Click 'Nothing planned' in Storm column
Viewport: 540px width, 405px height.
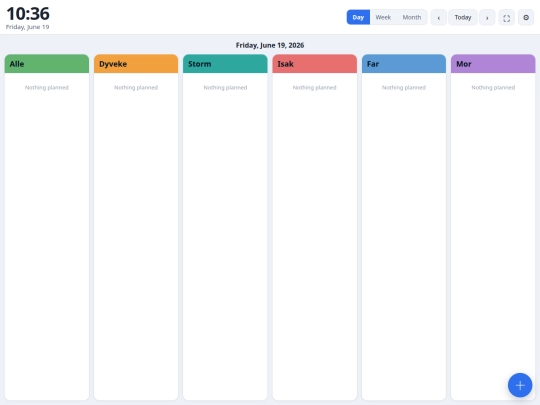(225, 87)
